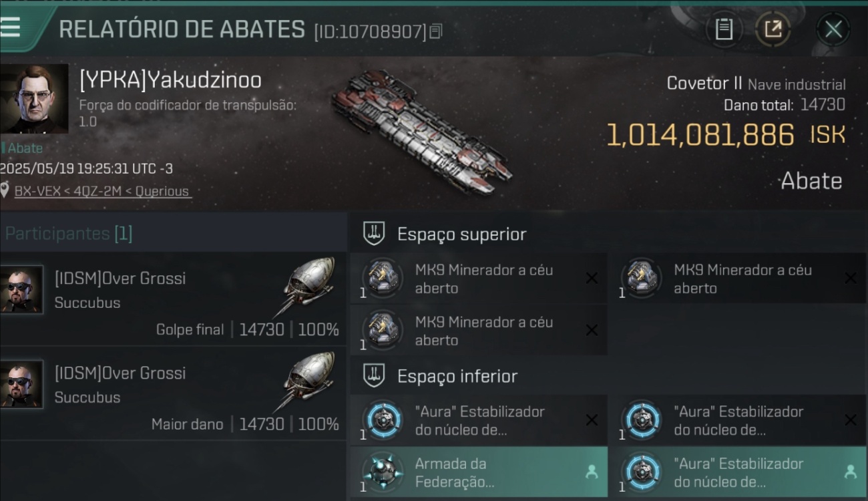This screenshot has height=501, width=868.
Task: Toggle the Espaço superior section header
Action: [608, 234]
